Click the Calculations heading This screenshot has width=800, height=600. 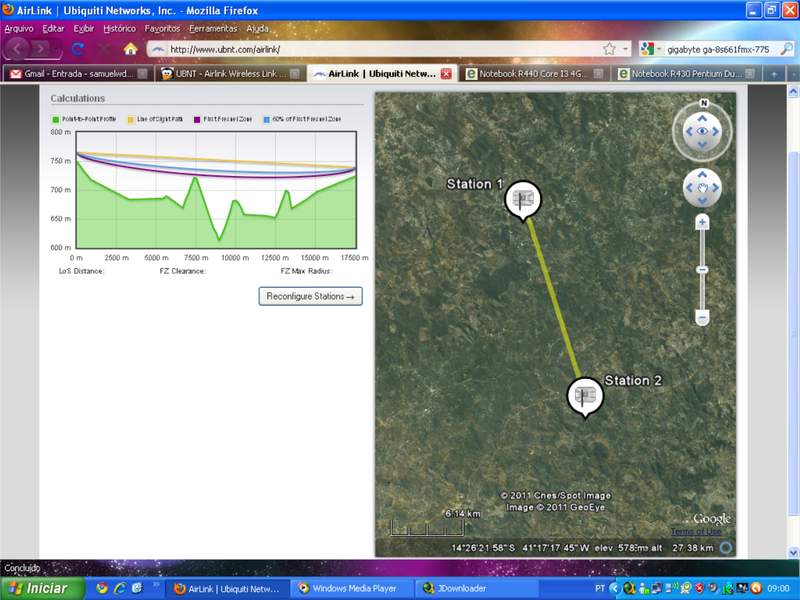(78, 98)
